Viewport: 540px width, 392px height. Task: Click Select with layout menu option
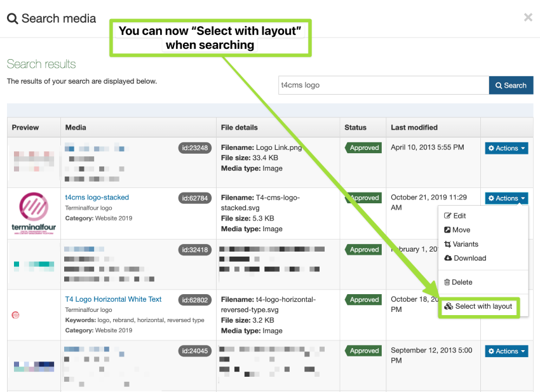click(x=483, y=306)
